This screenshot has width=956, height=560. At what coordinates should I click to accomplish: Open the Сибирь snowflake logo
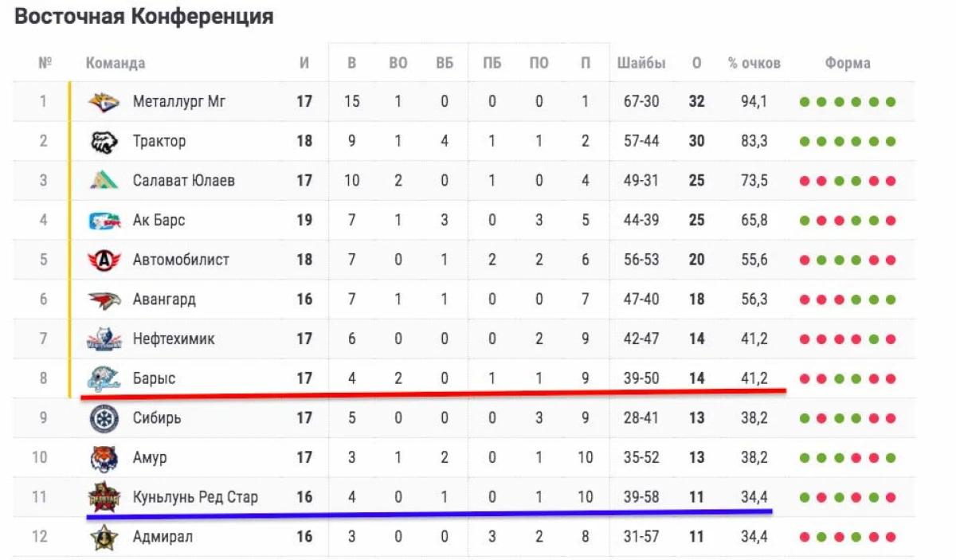point(104,418)
